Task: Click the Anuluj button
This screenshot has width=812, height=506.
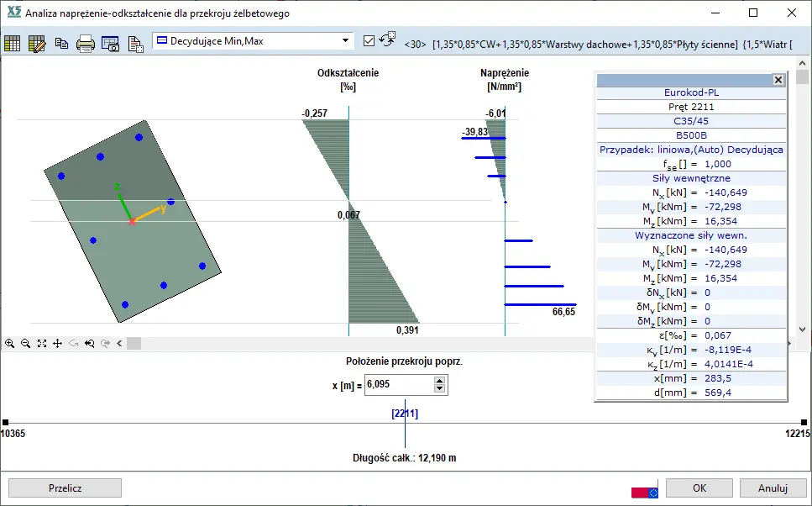Action: click(772, 488)
